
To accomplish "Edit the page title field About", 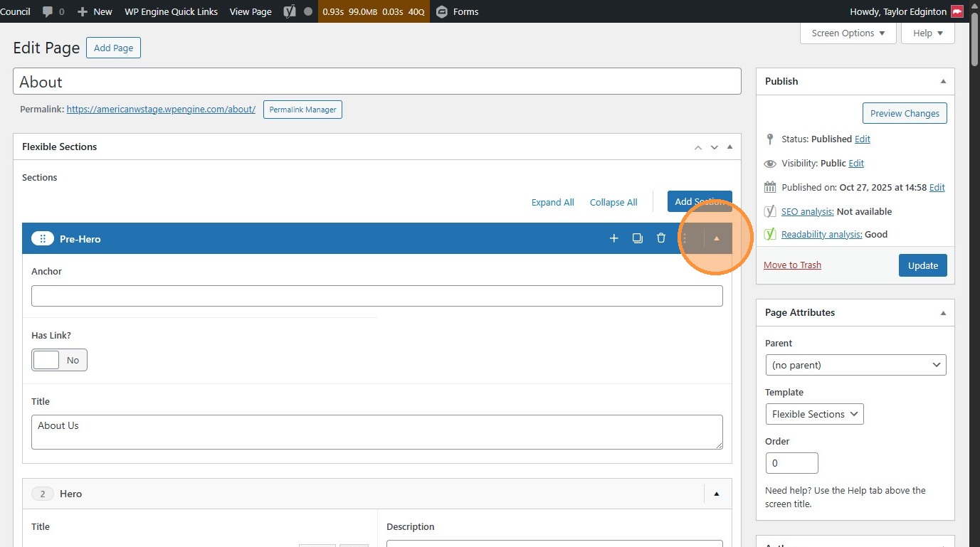I will click(x=377, y=82).
